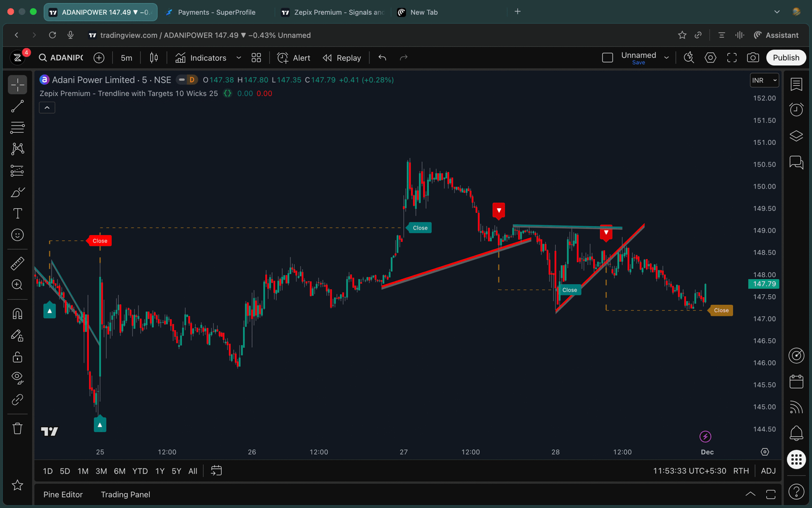This screenshot has width=812, height=508.
Task: Toggle ADJ adjusted data setting
Action: point(768,471)
